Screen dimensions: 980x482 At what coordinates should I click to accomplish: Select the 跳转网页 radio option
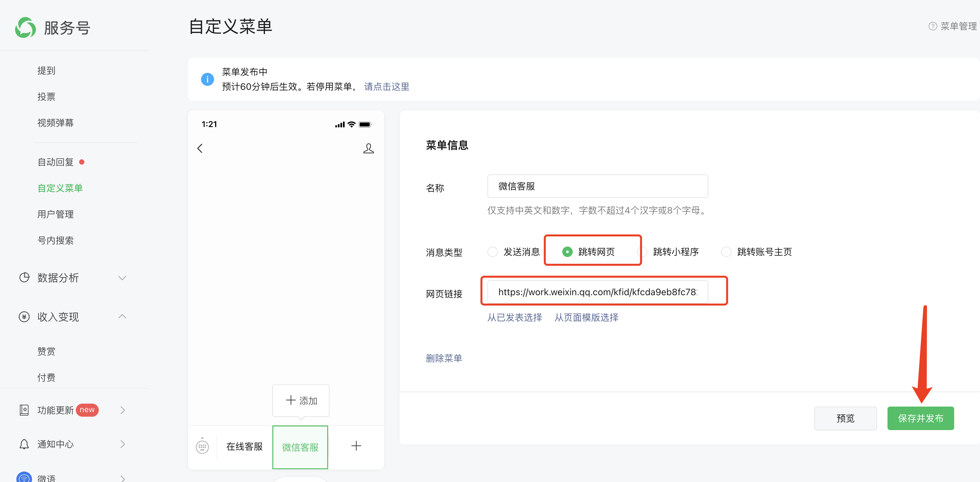coord(567,252)
